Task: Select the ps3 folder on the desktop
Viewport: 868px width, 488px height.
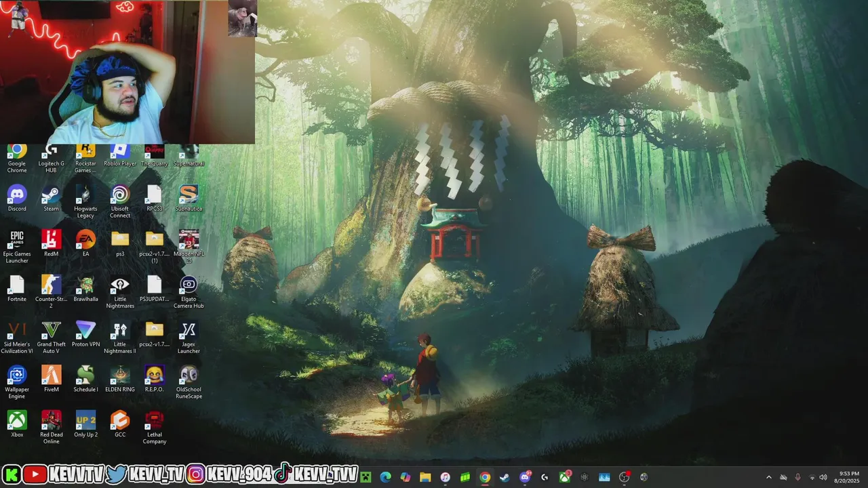Action: pos(120,243)
